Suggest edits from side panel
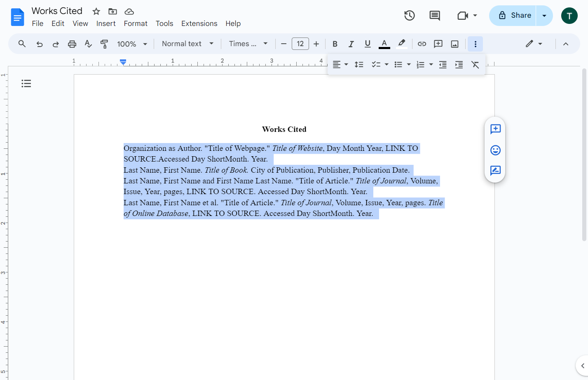This screenshot has width=588, height=380. coord(495,171)
